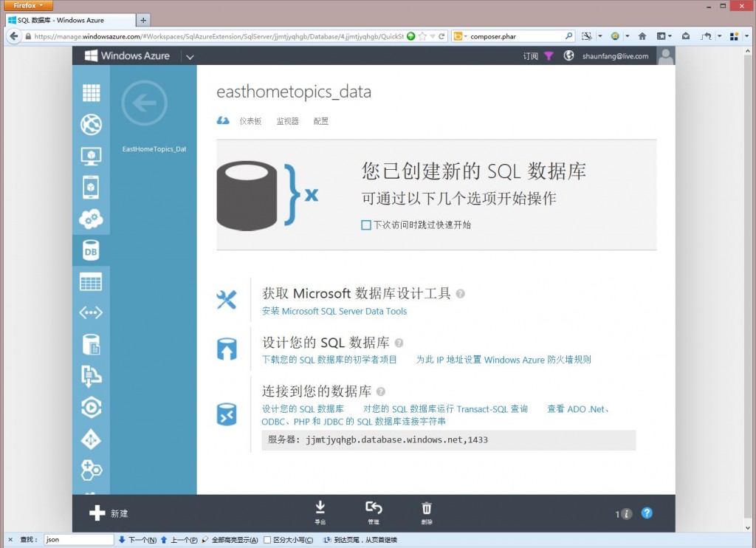Viewport: 756px width, 548px height.
Task: Expand the Windows Azure chevron dropdown
Action: click(190, 55)
